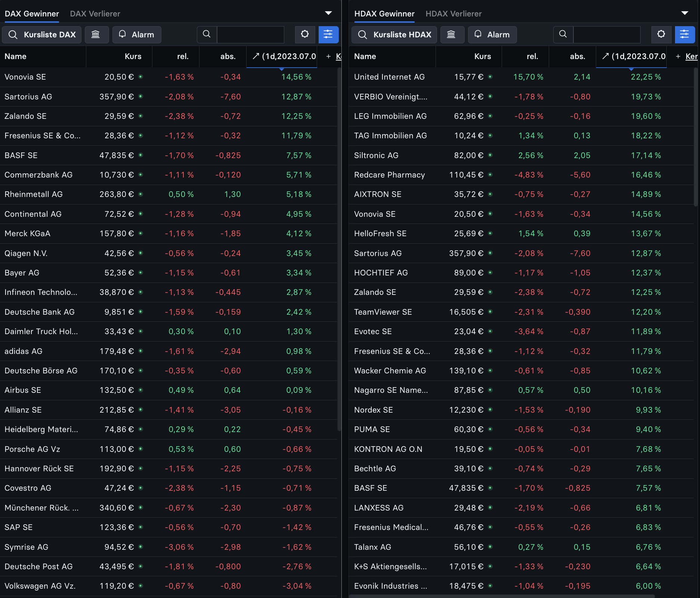Image resolution: width=700 pixels, height=598 pixels.
Task: Open settings gear in the HDAX panel
Action: tap(661, 34)
